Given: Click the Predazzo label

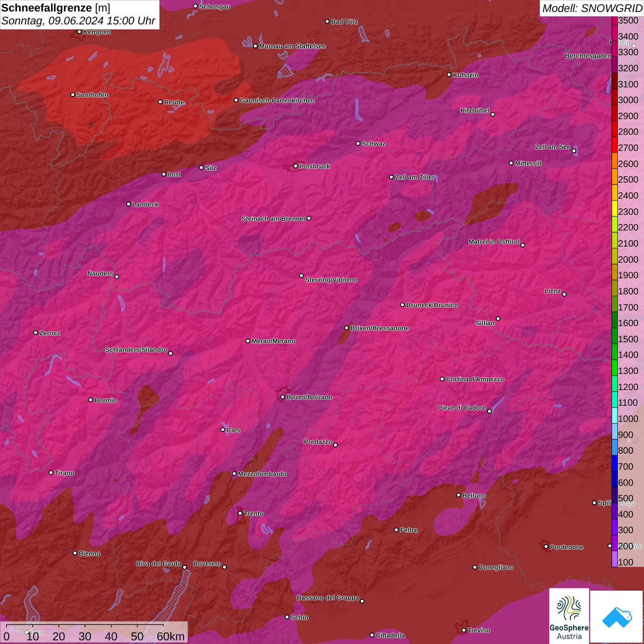Looking at the screenshot, I should pos(318,442).
